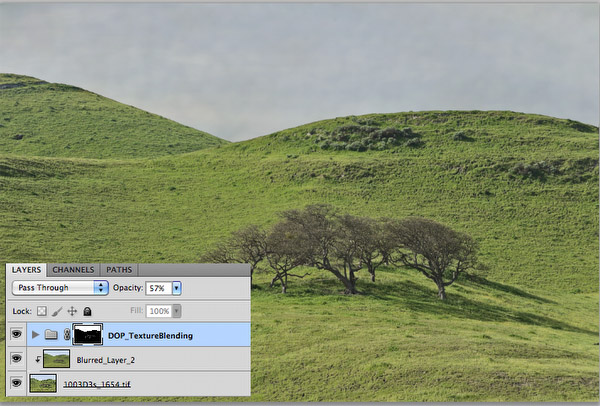Click the Blurred_Layer_2 clipping mask arrow
Viewport: 600px width, 406px height.
(x=38, y=359)
